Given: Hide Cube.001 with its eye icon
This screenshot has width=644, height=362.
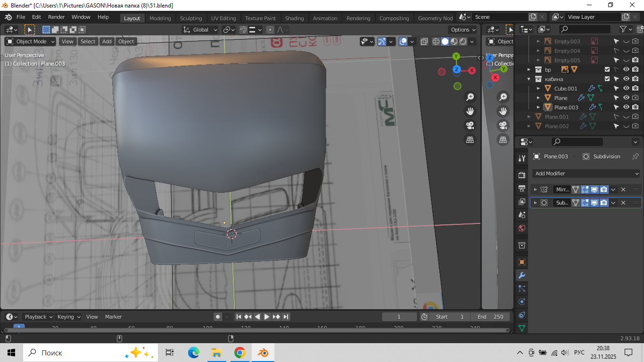Looking at the screenshot, I should [626, 88].
